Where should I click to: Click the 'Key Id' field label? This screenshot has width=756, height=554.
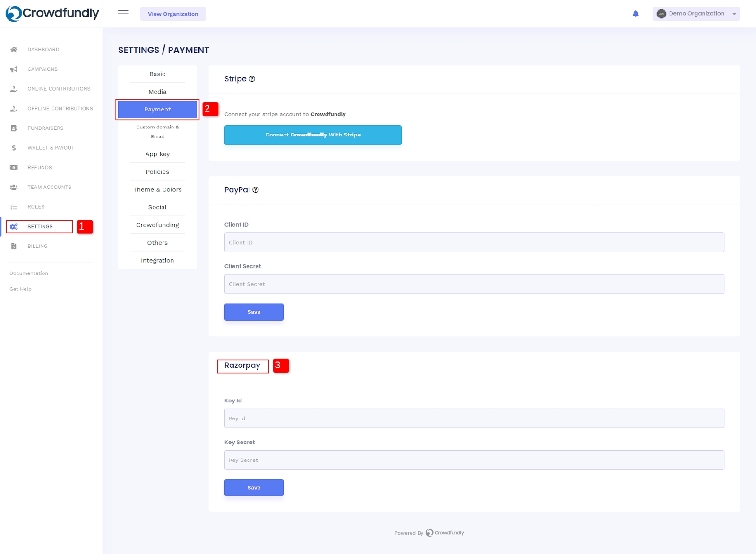[233, 401]
